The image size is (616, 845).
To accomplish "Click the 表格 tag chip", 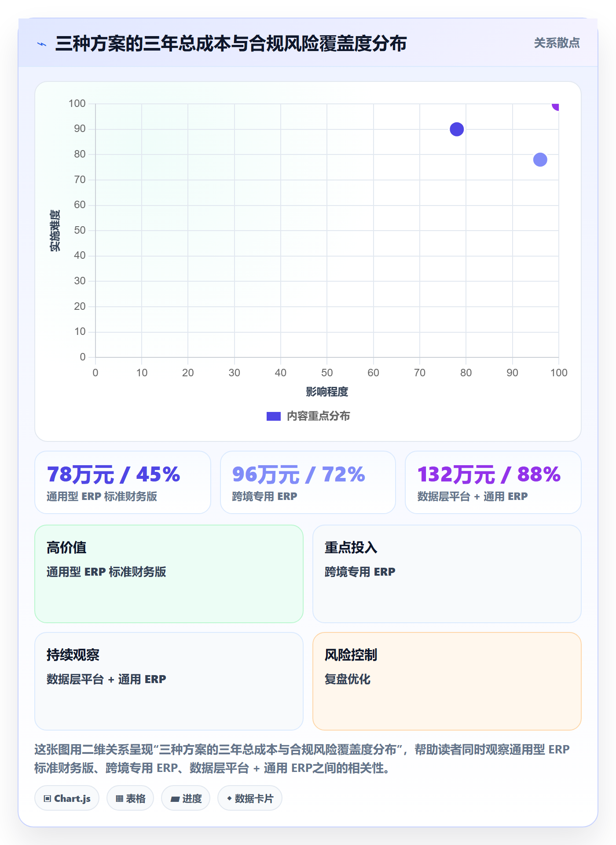I will pos(130,798).
